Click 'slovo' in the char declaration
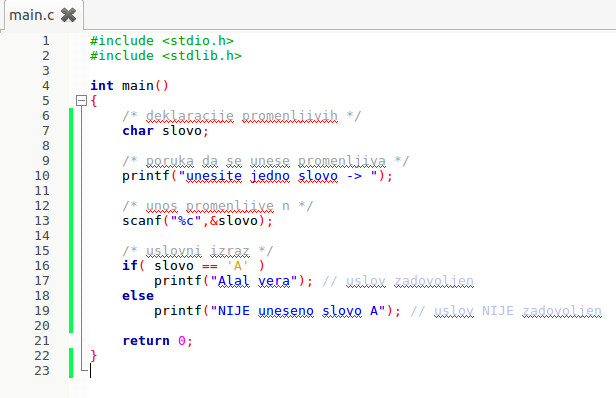The height and width of the screenshot is (398, 616). (x=182, y=131)
